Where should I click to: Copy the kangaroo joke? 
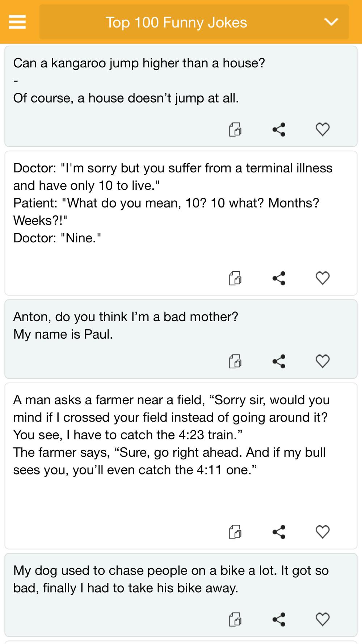pos(235,129)
